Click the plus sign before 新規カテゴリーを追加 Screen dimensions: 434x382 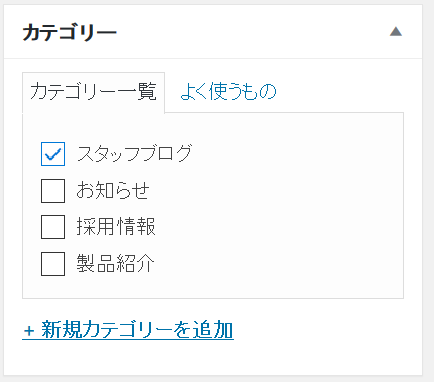point(29,331)
